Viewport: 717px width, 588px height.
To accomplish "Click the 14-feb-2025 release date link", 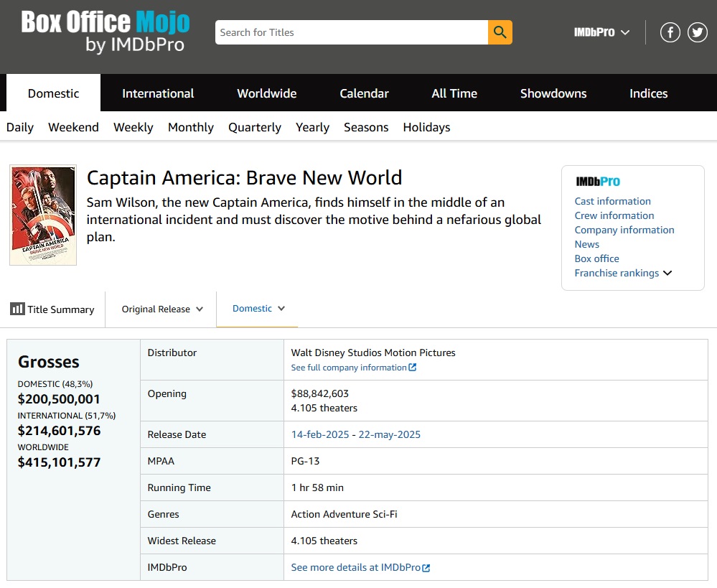I will 320,434.
